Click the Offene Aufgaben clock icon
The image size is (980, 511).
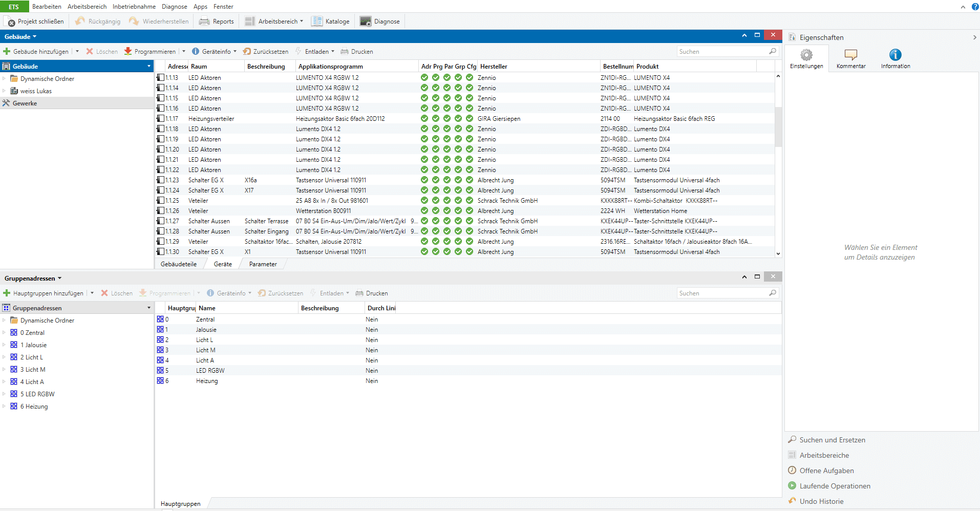click(x=792, y=471)
